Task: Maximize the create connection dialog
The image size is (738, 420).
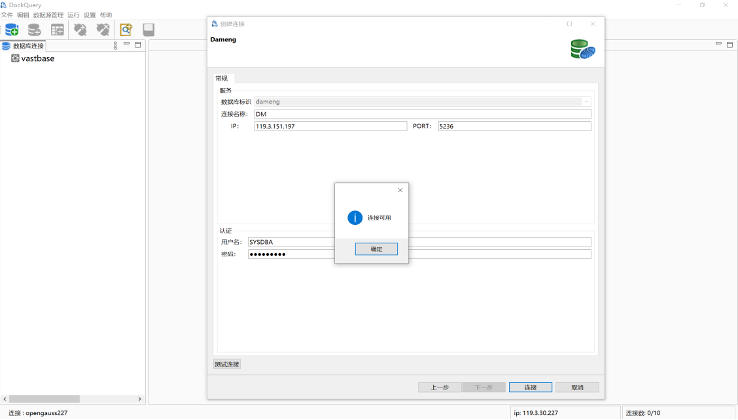Action: 570,24
